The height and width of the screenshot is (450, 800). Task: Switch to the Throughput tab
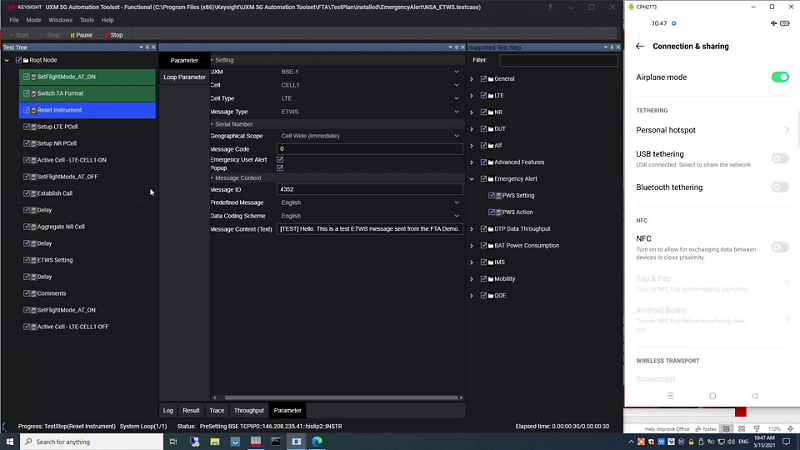(249, 410)
